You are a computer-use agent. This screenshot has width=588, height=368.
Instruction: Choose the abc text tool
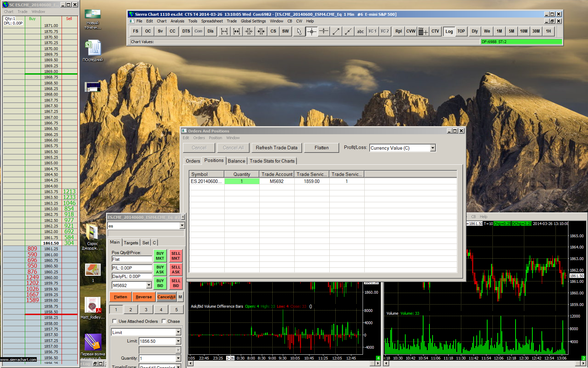[x=360, y=31]
